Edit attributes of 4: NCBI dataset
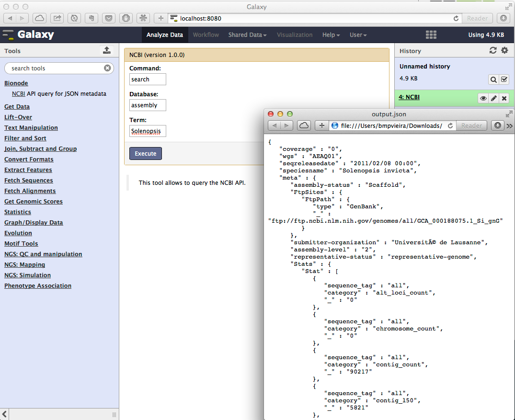515x420 pixels. [x=493, y=98]
